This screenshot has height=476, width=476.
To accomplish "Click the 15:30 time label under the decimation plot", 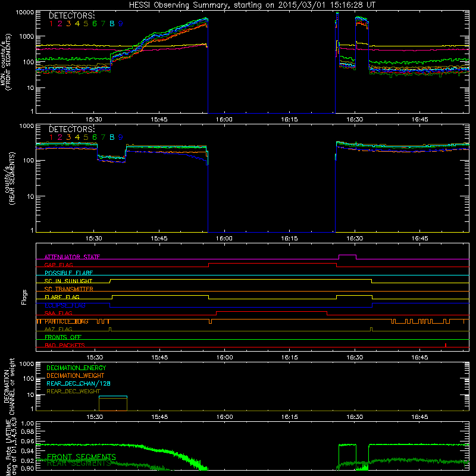I will point(95,417).
